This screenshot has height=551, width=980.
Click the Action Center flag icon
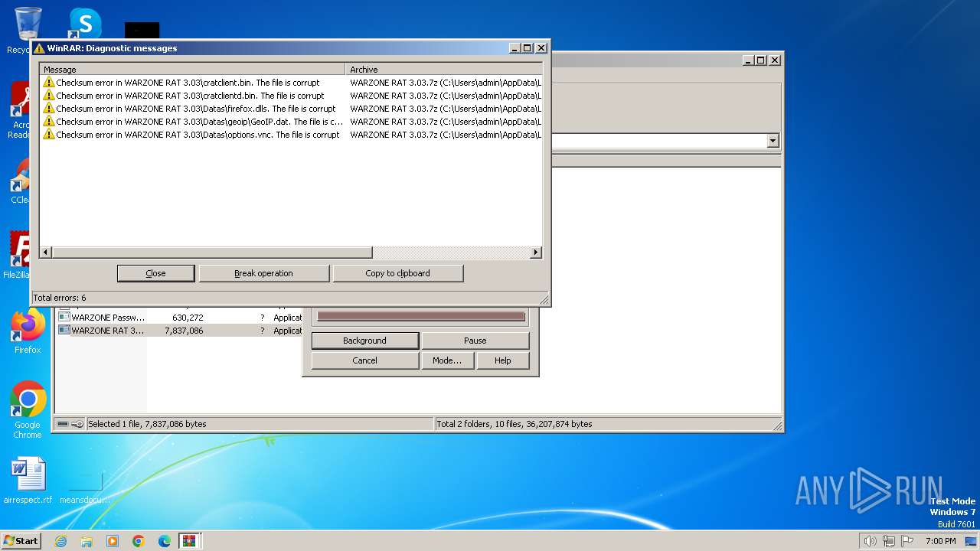click(x=907, y=541)
